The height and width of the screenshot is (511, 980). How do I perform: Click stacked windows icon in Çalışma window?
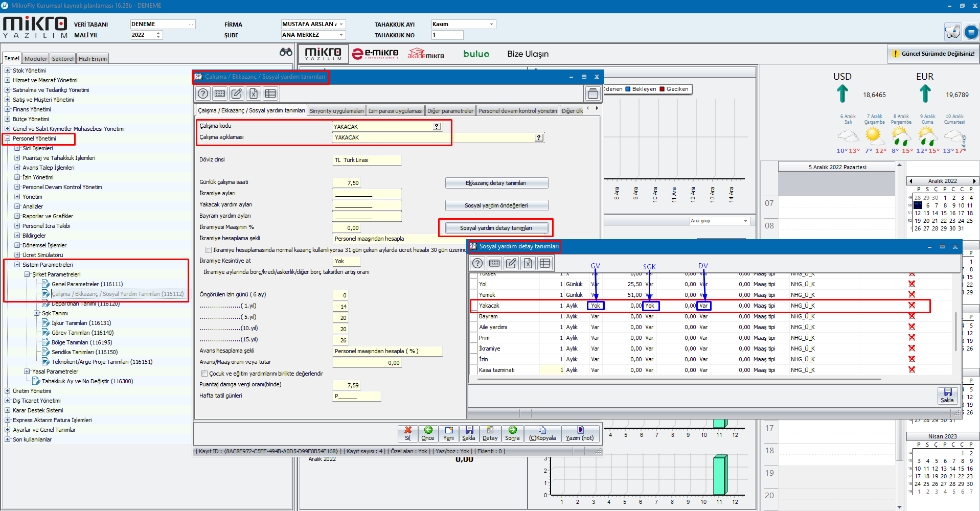coord(592,94)
